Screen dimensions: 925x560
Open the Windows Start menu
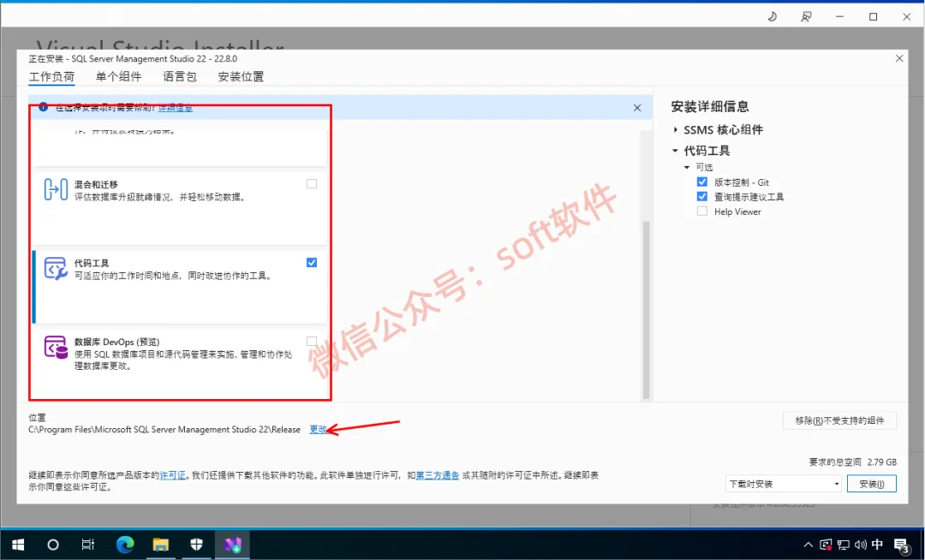click(18, 545)
